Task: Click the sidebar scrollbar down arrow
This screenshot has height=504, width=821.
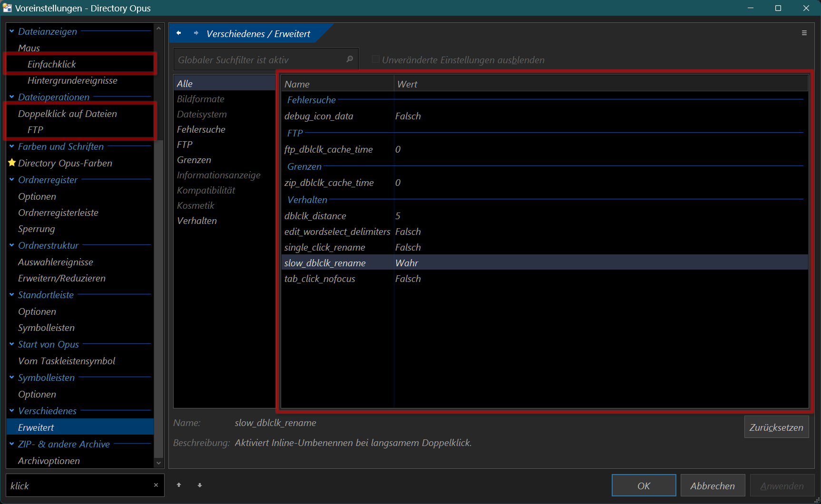Action: [158, 463]
